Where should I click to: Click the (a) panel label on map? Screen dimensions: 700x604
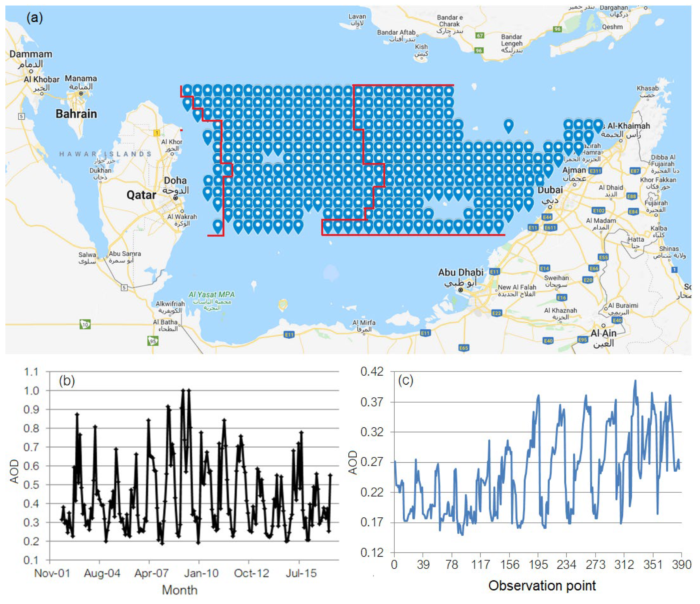(35, 18)
